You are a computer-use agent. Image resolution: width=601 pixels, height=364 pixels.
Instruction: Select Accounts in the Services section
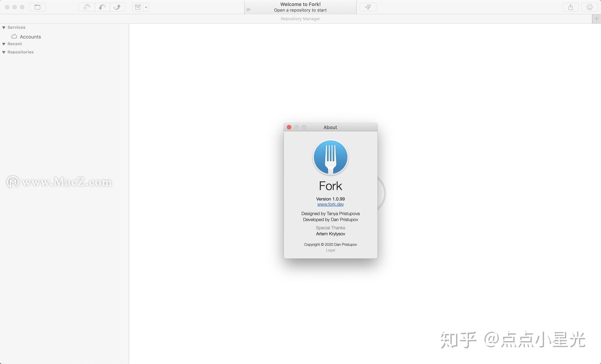[x=30, y=37]
